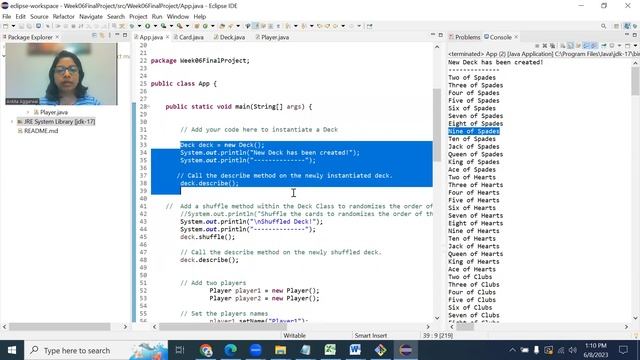Image resolution: width=640 pixels, height=360 pixels.
Task: Click Terminate icon in Console toolbar
Action: [x=537, y=46]
